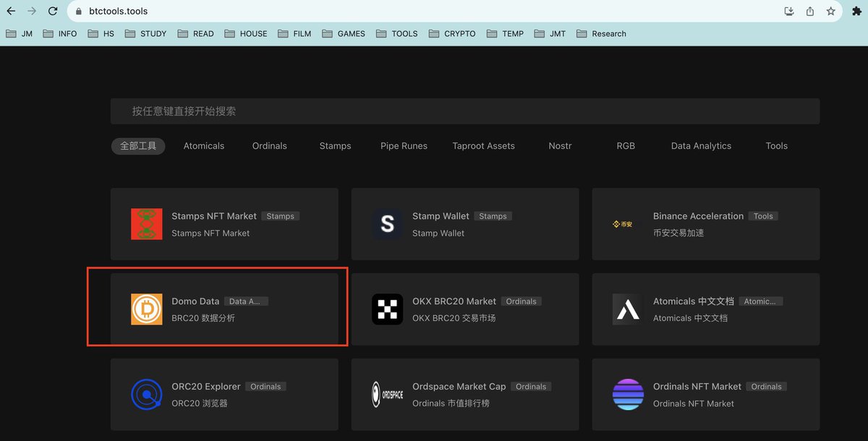868x441 pixels.
Task: Open the Ordspace Market Cap title link
Action: pyautogui.click(x=459, y=387)
